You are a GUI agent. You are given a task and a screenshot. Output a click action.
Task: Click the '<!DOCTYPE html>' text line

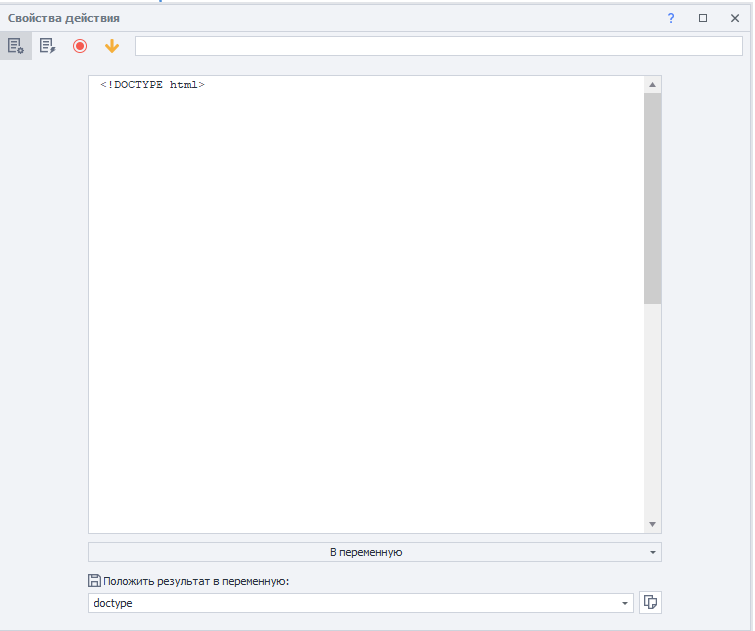pos(152,85)
